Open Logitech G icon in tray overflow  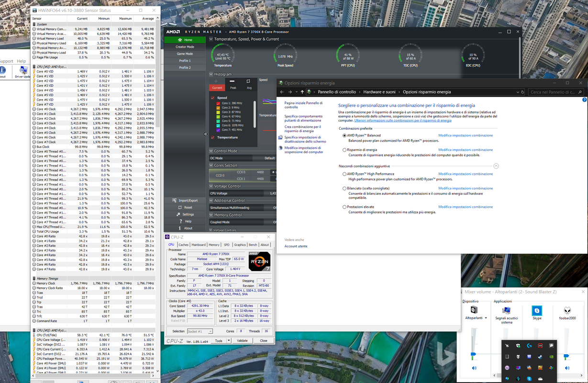pyautogui.click(x=529, y=346)
